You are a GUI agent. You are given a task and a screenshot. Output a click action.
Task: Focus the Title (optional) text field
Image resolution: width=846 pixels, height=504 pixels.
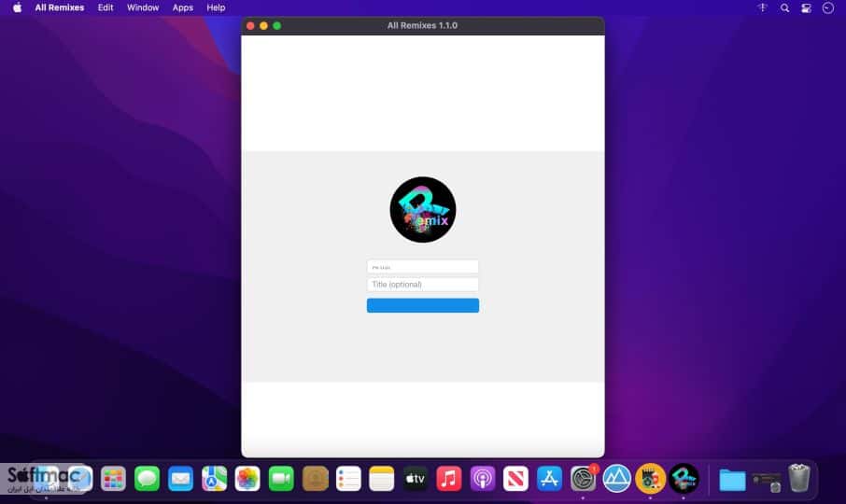coord(422,285)
